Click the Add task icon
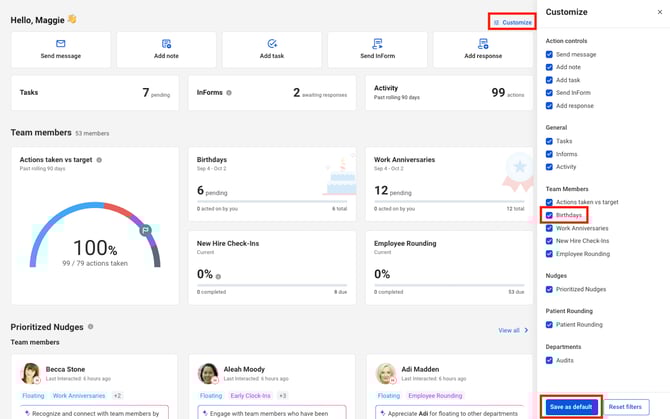Viewport: 670px width, 419px height. [x=272, y=44]
